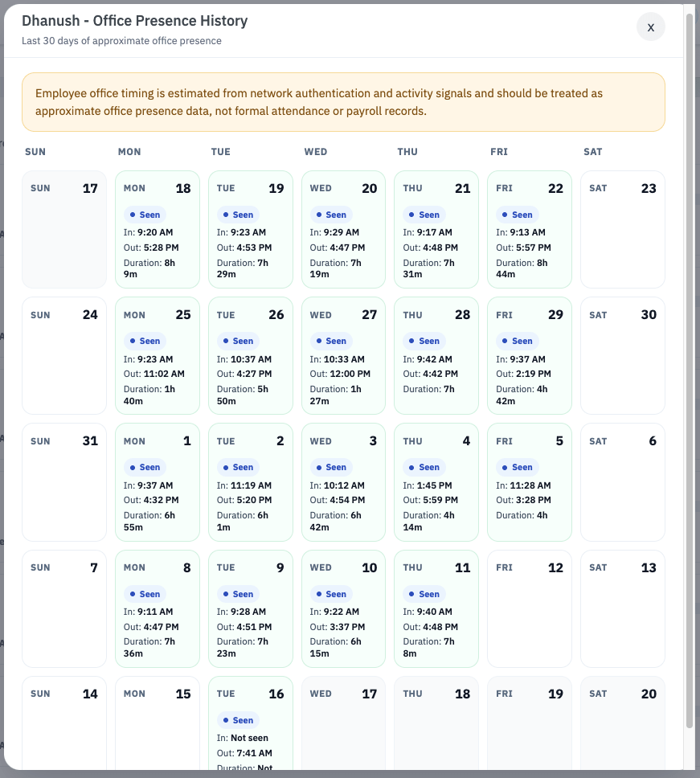Select the Tuesday 19 day card
The image size is (700, 778).
point(251,229)
